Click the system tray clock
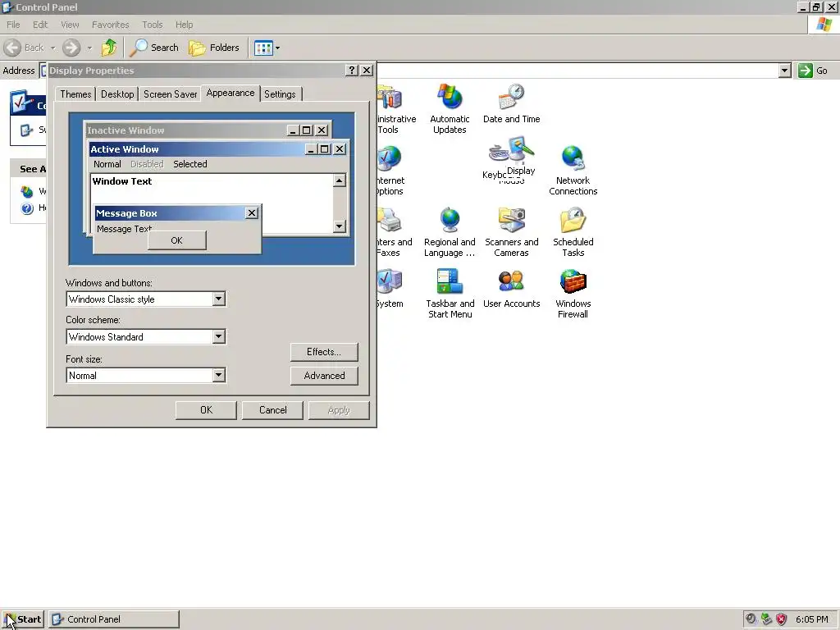Viewport: 840px width, 630px height. pyautogui.click(x=811, y=619)
